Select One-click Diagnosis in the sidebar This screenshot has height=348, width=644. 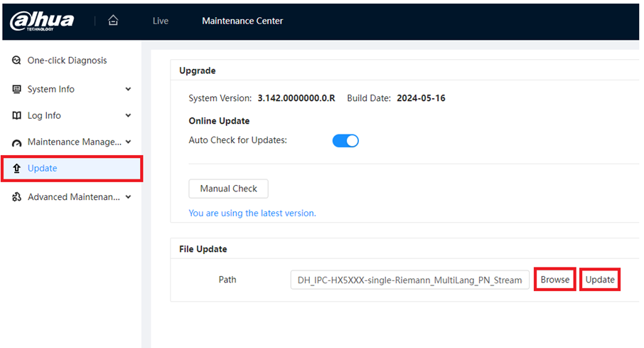pos(67,60)
